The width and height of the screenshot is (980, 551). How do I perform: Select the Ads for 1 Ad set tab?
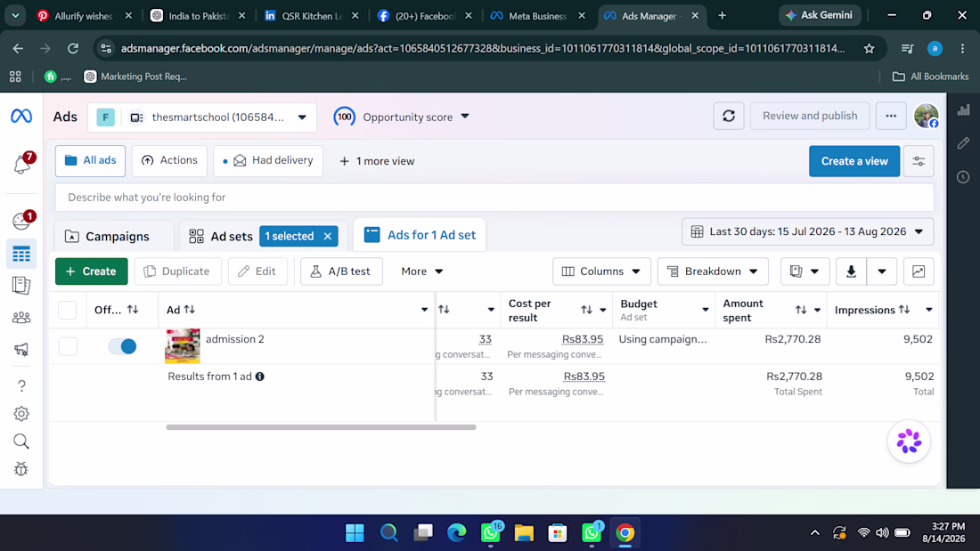[x=420, y=235]
